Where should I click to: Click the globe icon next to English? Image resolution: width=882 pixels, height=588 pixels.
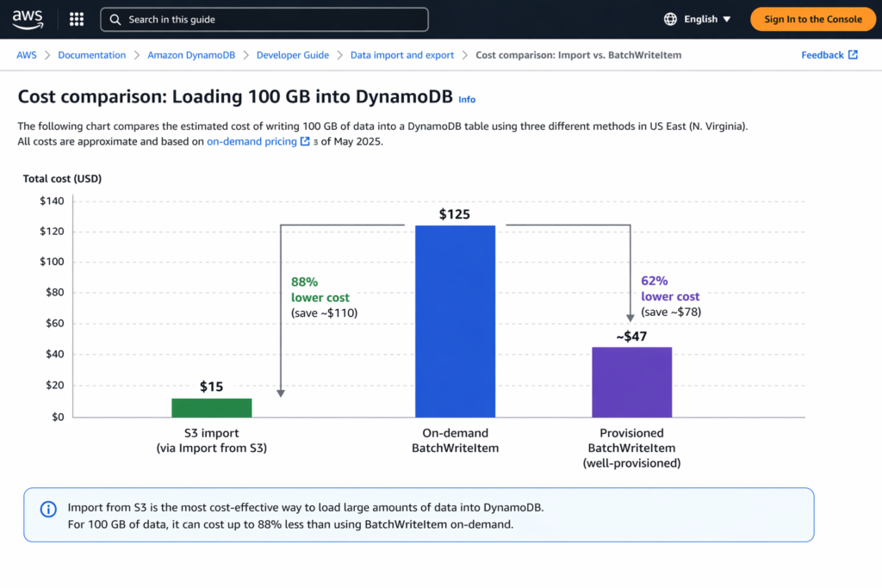[668, 18]
